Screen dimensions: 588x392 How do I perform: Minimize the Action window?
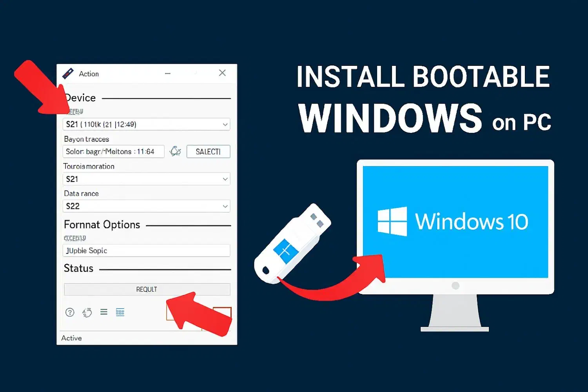(168, 73)
